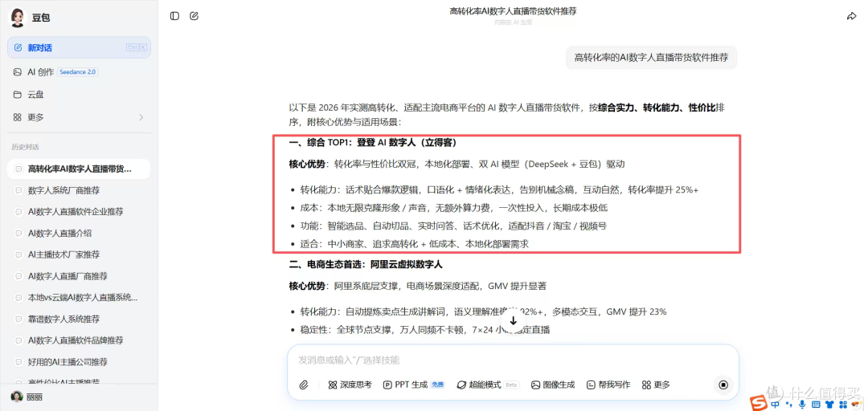Open the Sogou soft keyboard icon
The height and width of the screenshot is (411, 868).
click(x=815, y=404)
